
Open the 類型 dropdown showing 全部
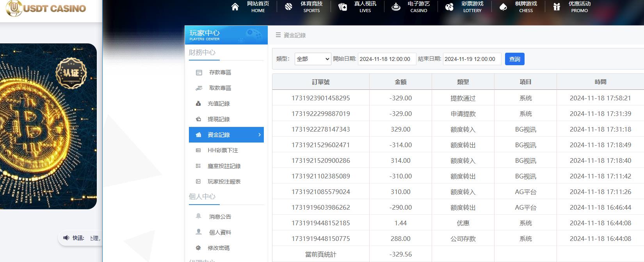coord(313,59)
